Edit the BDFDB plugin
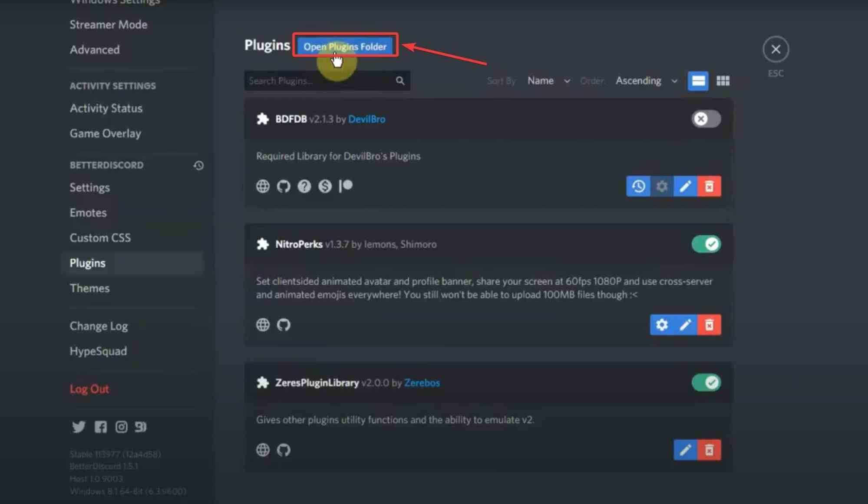 point(685,186)
